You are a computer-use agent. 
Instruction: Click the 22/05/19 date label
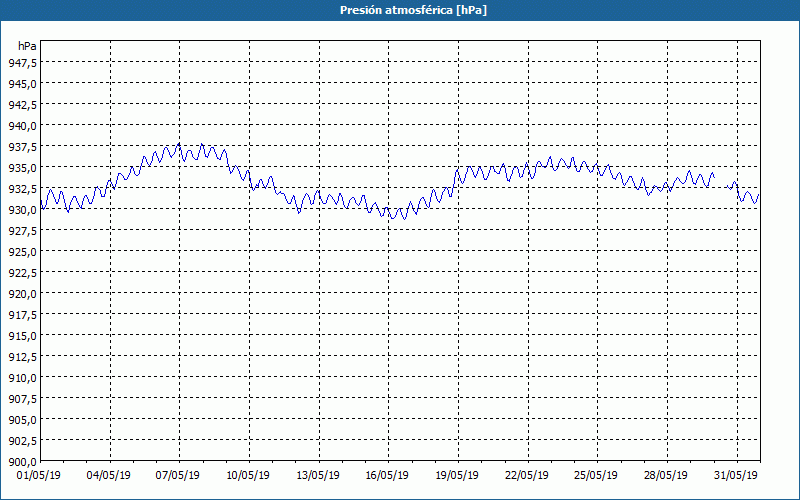527,476
